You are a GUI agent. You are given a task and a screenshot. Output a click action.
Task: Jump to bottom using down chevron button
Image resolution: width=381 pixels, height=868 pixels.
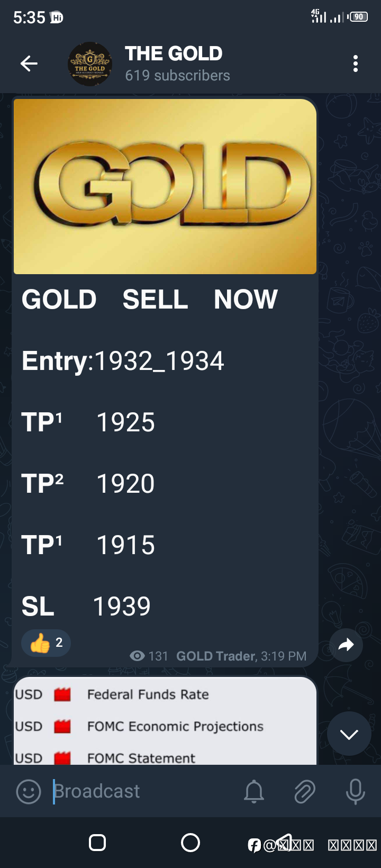tap(349, 734)
